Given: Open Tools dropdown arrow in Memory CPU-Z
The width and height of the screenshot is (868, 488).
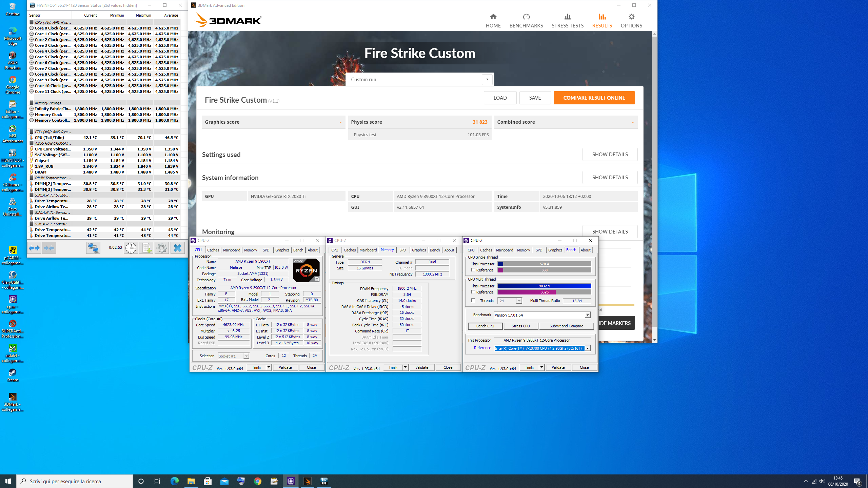Looking at the screenshot, I should point(405,367).
